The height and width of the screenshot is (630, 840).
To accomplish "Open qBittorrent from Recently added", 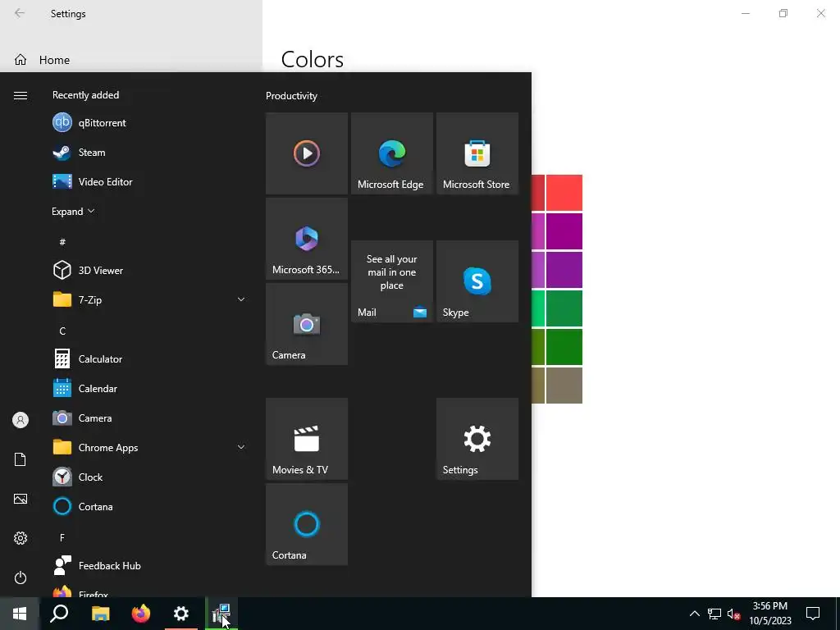I will click(x=149, y=123).
